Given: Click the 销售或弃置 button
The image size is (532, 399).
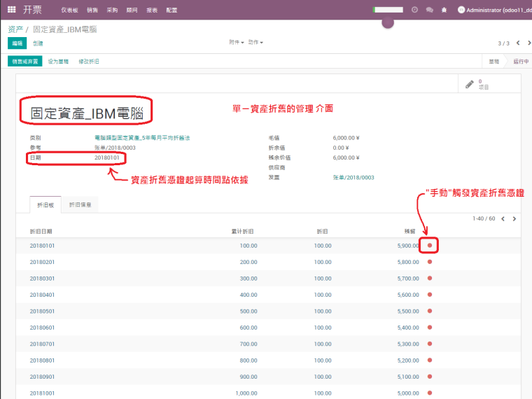Looking at the screenshot, I should [x=25, y=62].
